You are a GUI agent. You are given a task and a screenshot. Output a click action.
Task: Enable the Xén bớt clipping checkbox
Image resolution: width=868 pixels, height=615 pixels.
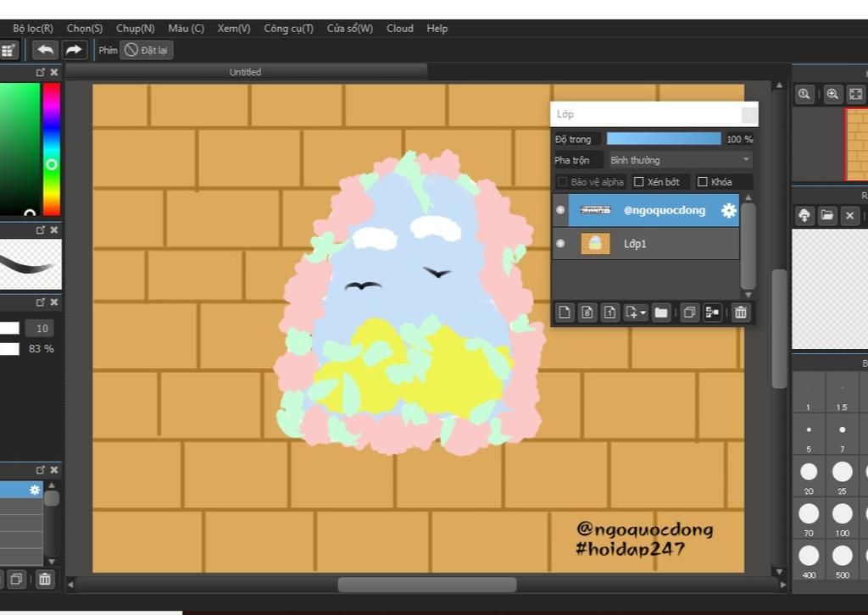pos(639,182)
